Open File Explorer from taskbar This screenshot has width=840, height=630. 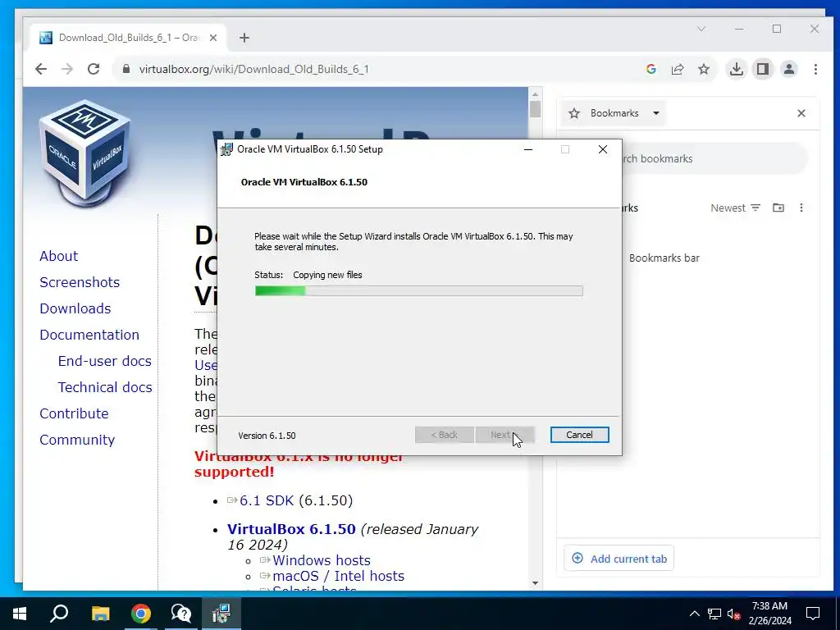pyautogui.click(x=100, y=614)
